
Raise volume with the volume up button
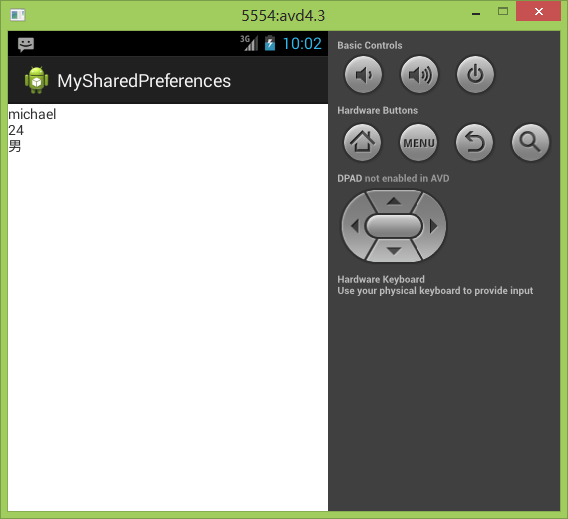pos(419,75)
